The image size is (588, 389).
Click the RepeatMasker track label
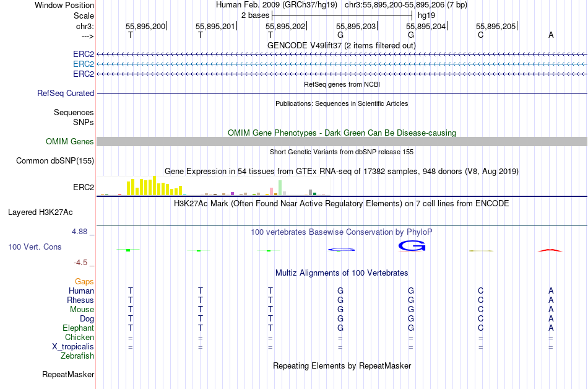tap(68, 374)
